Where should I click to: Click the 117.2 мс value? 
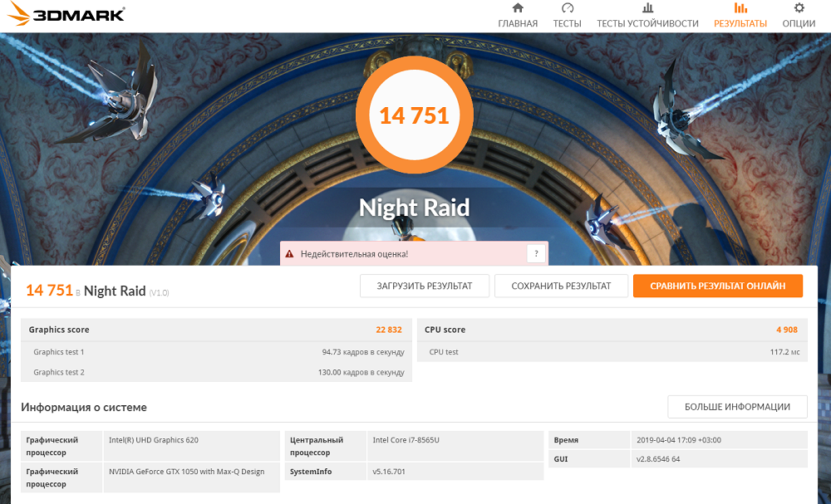tap(785, 352)
